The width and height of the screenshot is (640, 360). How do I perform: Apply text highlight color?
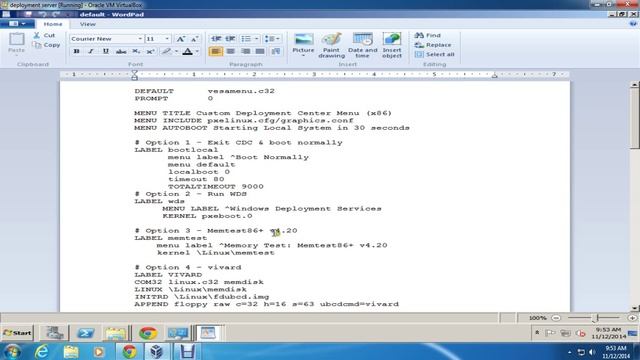click(x=166, y=51)
